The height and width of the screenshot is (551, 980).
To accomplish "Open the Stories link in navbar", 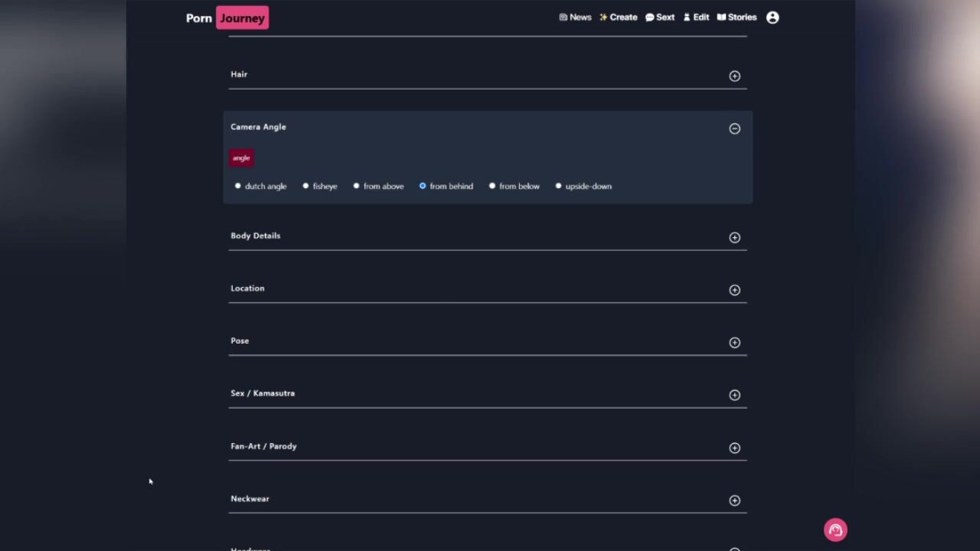I will click(x=737, y=18).
